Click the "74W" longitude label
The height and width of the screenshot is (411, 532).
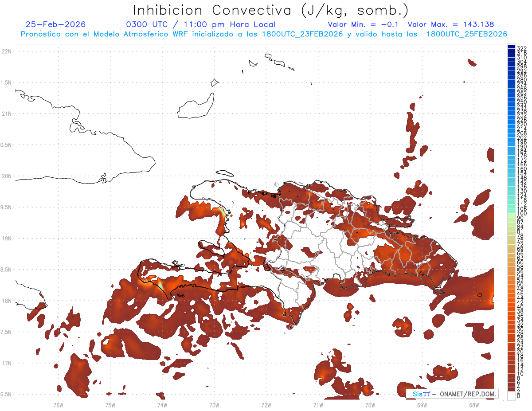click(x=162, y=404)
